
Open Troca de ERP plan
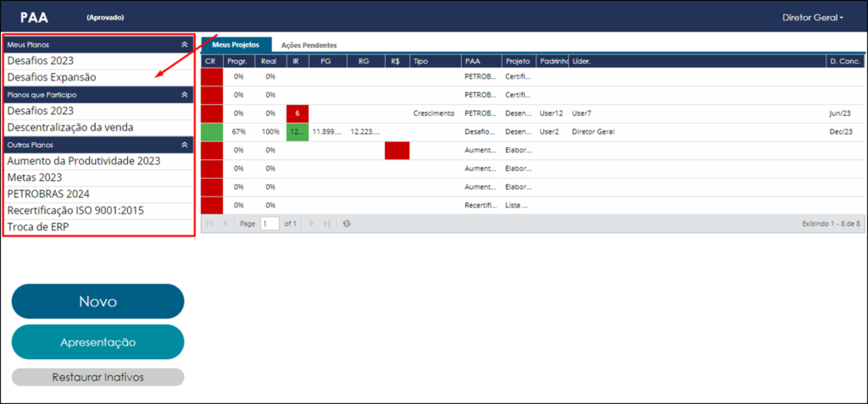coord(98,226)
